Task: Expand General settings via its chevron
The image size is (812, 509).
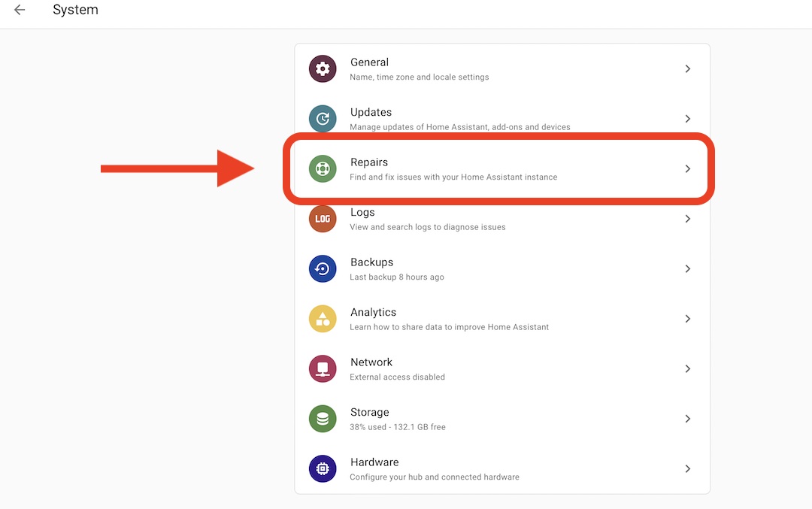Action: [x=688, y=69]
